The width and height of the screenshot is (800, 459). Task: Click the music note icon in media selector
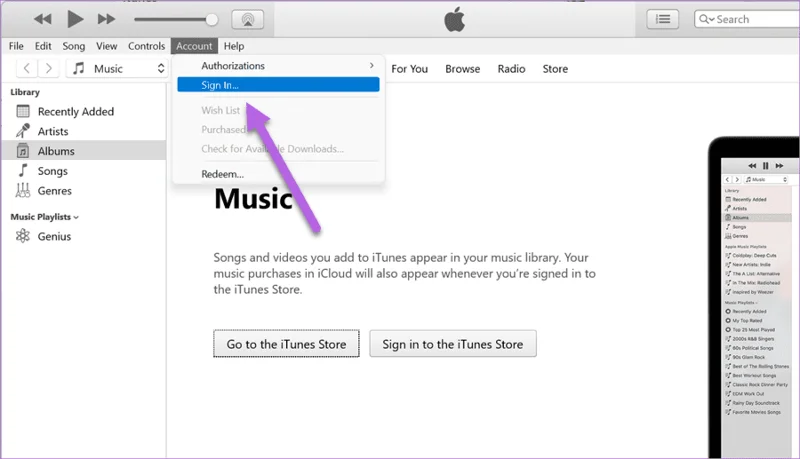78,68
